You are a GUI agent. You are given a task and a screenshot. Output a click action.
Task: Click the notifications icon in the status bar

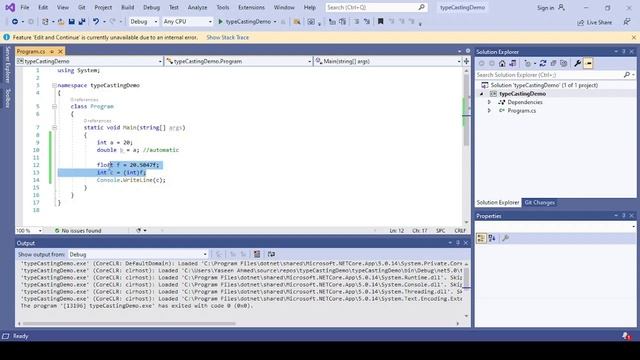(626, 336)
